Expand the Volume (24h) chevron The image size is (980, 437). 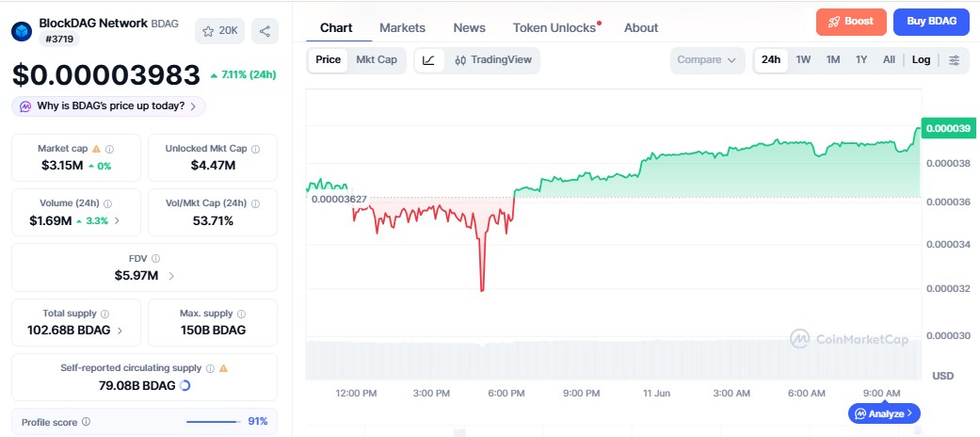click(117, 220)
